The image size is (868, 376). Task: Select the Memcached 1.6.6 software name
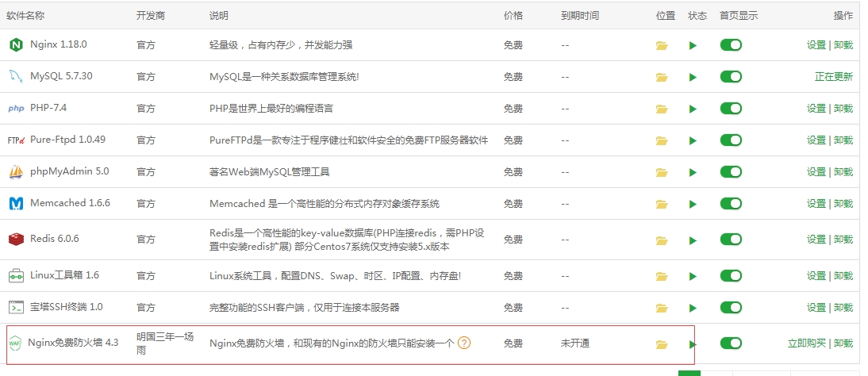(71, 203)
